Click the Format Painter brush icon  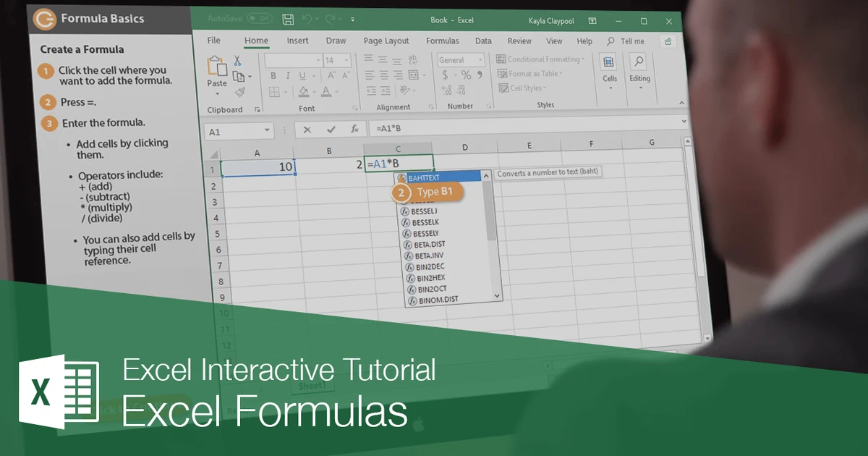click(x=240, y=92)
